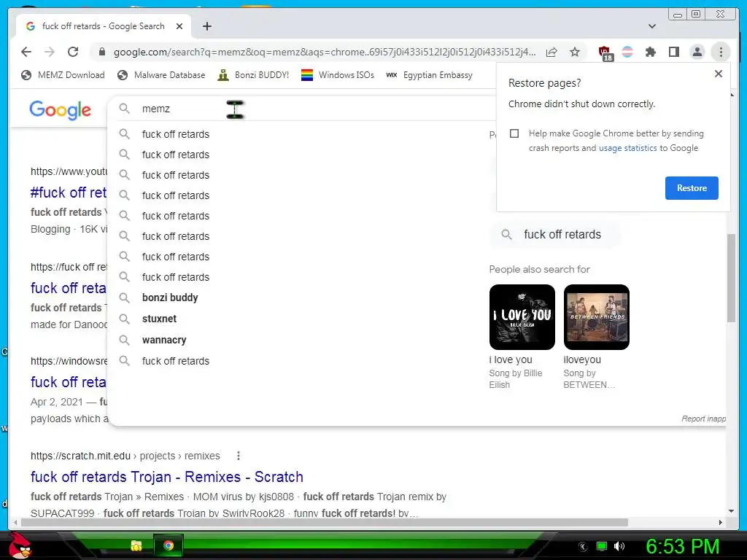This screenshot has width=747, height=560.
Task: Click the scroll-down arrow of page scrollbar
Action: pyautogui.click(x=731, y=511)
